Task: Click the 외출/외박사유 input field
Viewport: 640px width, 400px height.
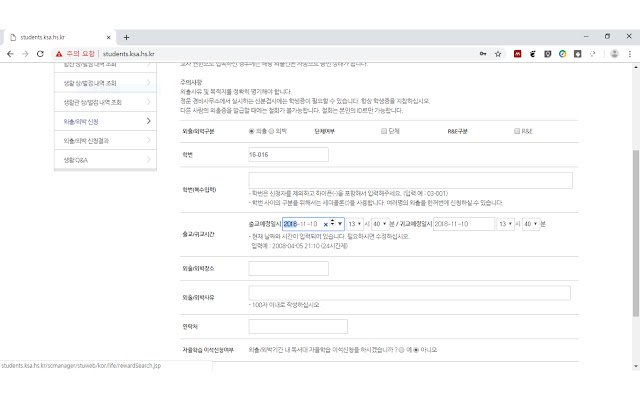Action: [x=409, y=293]
